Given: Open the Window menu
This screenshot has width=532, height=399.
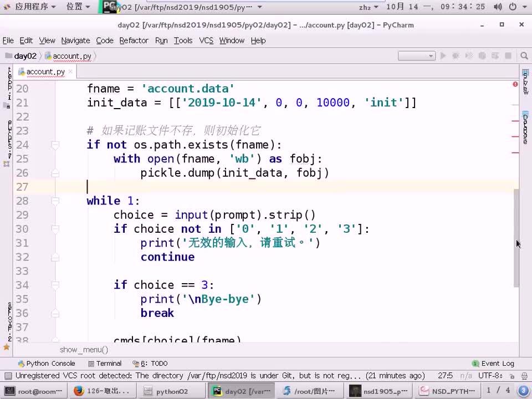Looking at the screenshot, I should (232, 40).
